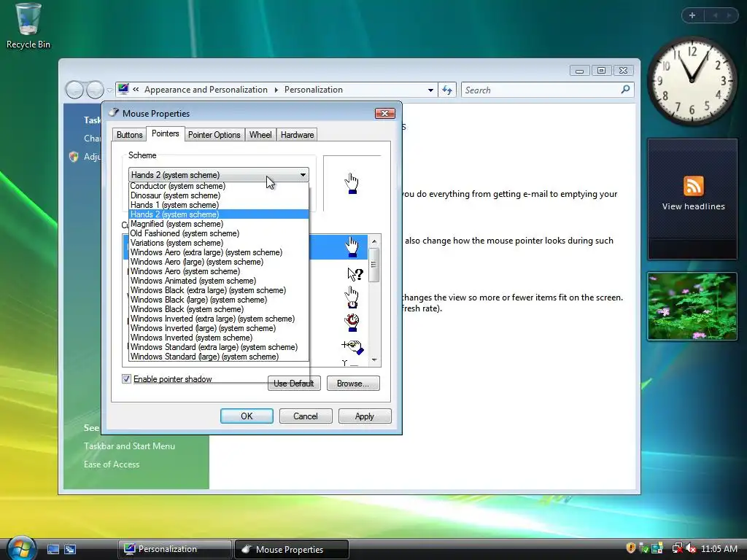
Task: Click the security alert shield tray icon
Action: (x=631, y=548)
